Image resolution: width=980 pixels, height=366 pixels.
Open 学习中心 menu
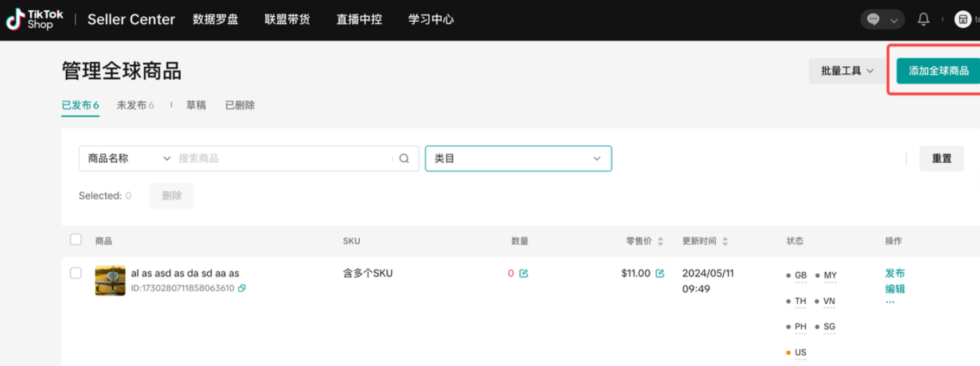click(431, 20)
